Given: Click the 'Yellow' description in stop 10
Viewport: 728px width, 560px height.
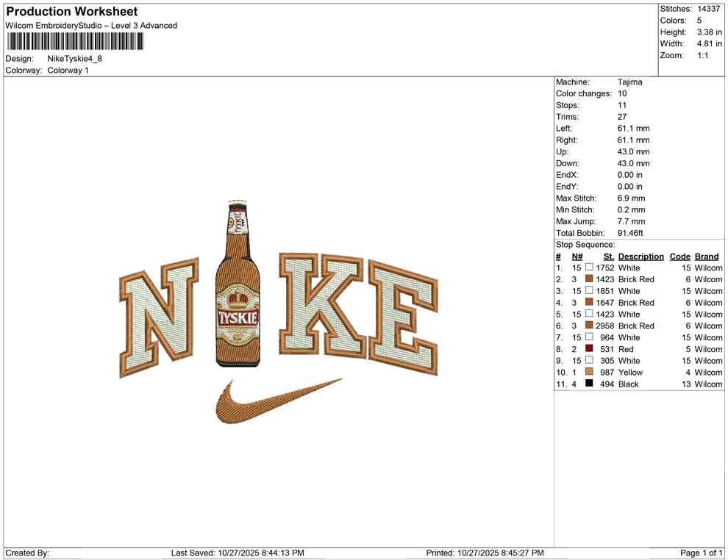Looking at the screenshot, I should pos(630,372).
